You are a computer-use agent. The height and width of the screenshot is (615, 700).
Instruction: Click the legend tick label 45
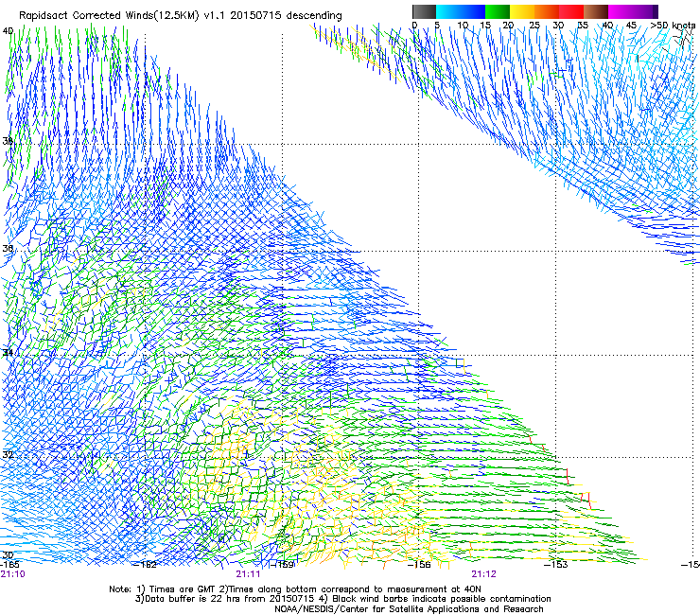(x=631, y=26)
